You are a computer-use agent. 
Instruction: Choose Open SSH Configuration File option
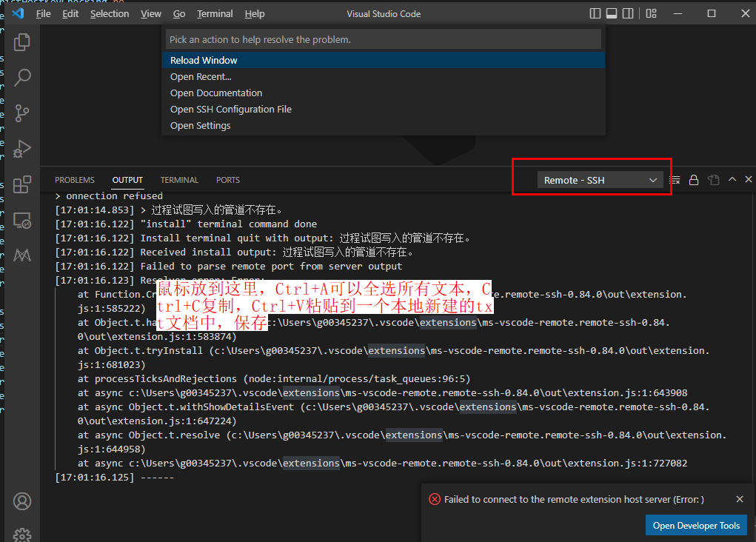pos(384,110)
